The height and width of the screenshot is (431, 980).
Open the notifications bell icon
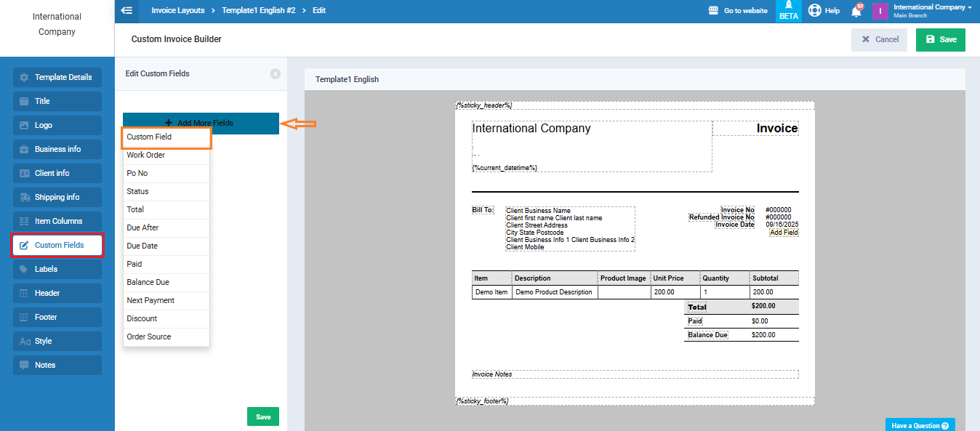point(856,11)
